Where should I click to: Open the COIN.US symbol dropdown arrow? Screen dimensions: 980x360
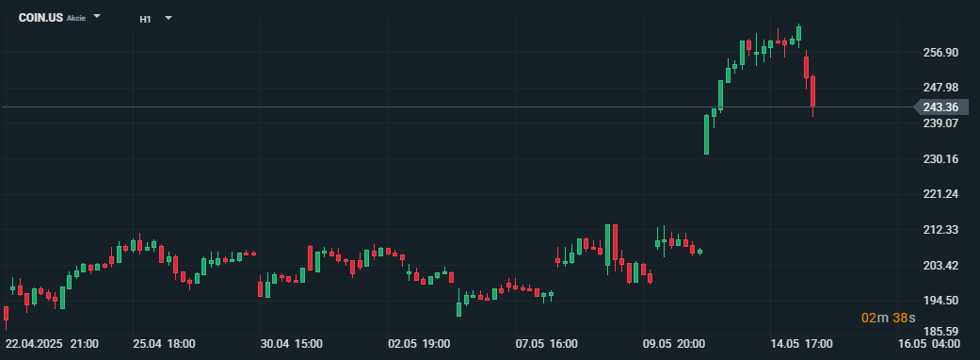(x=97, y=17)
